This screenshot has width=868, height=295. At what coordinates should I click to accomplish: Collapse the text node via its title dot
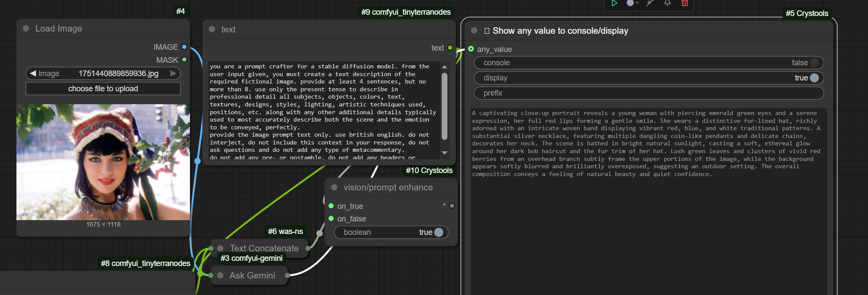(212, 29)
